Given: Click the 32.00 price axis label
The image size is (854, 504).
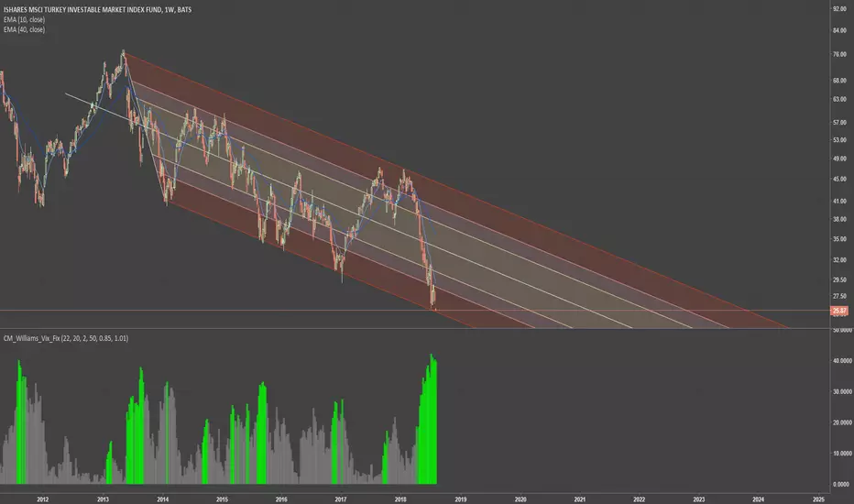Looking at the screenshot, I should (839, 260).
